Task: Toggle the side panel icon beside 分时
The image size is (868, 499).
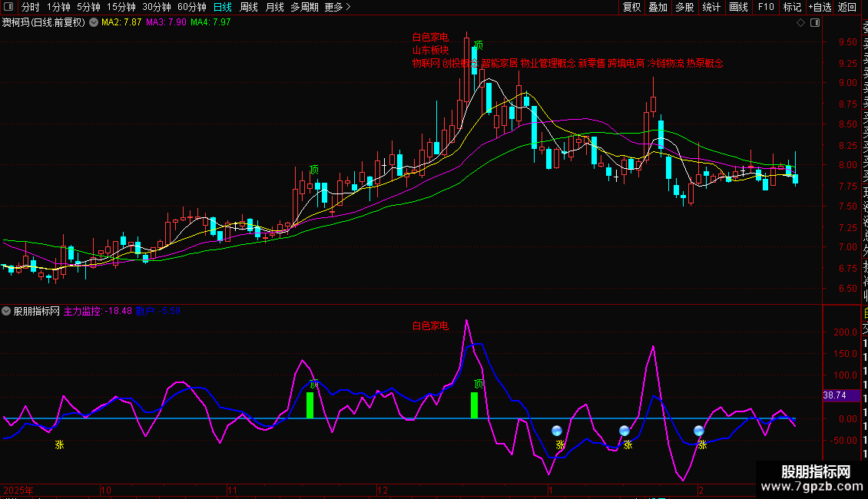Action: [8, 7]
